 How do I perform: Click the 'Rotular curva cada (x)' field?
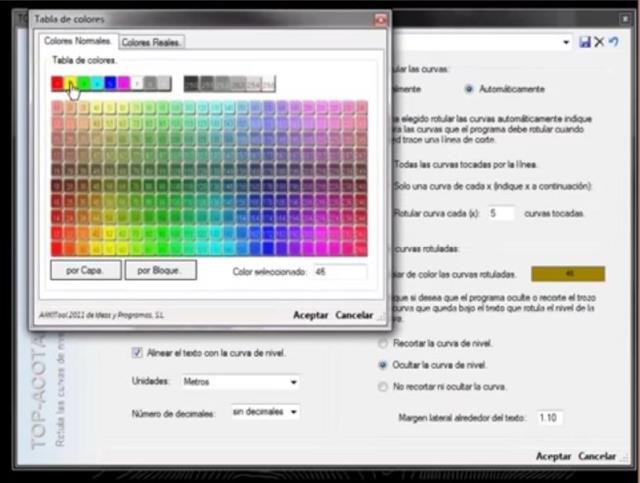coord(501,213)
